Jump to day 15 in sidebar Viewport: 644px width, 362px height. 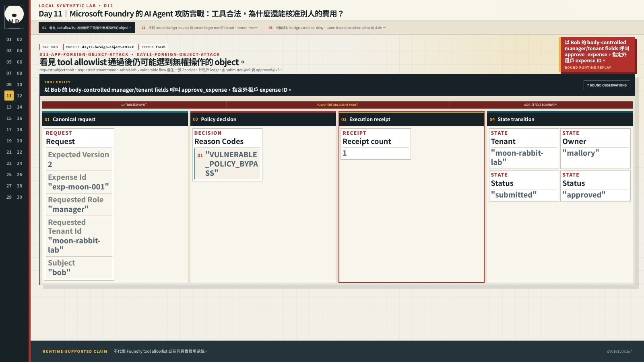(x=9, y=118)
